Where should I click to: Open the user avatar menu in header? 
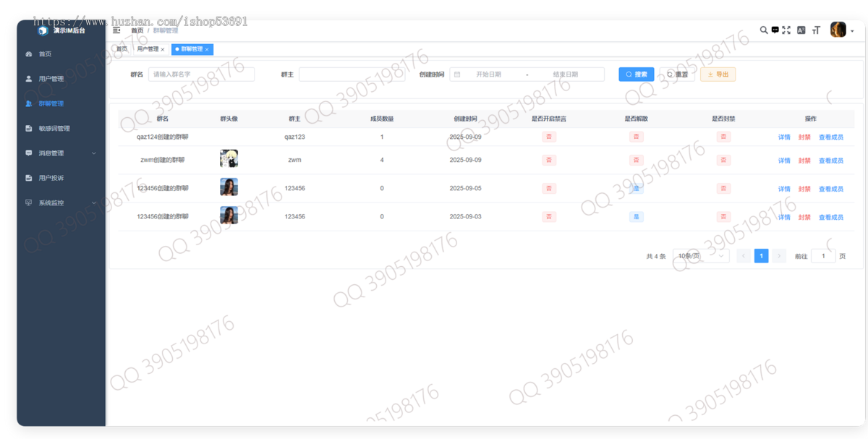[838, 30]
